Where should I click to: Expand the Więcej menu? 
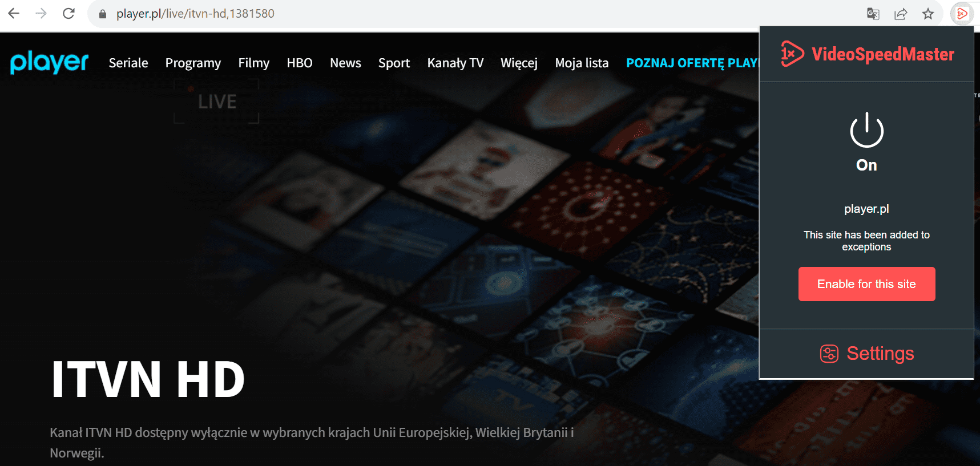[x=519, y=63]
